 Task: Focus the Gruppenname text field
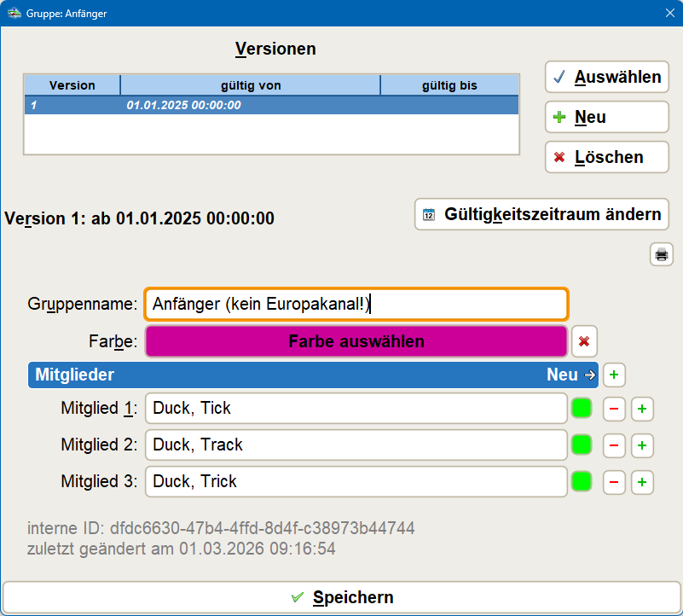(356, 305)
